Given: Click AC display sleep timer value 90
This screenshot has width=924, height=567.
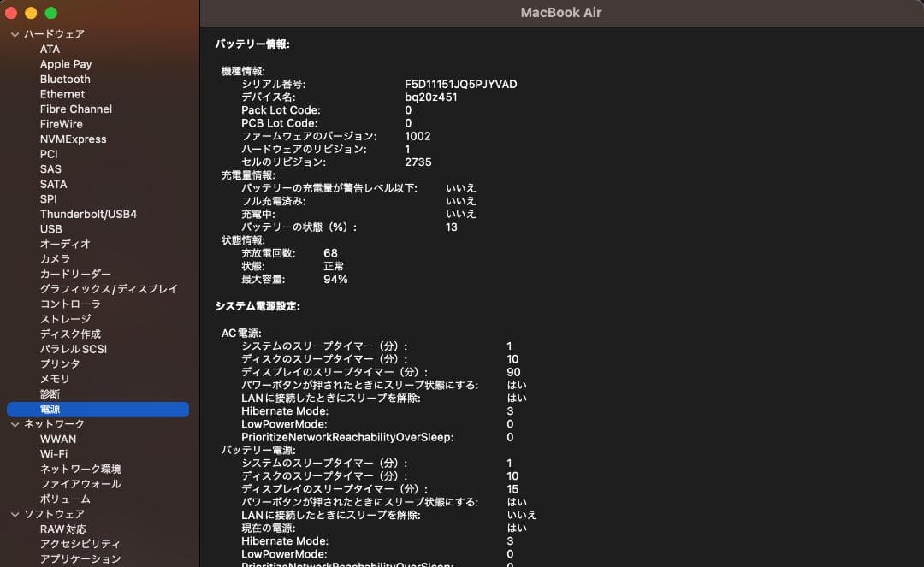Looking at the screenshot, I should (x=513, y=372).
